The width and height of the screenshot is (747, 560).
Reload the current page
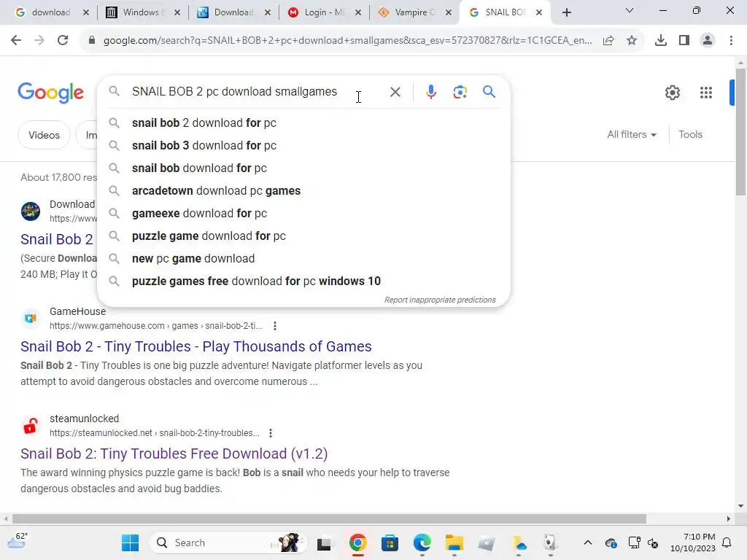tap(63, 41)
